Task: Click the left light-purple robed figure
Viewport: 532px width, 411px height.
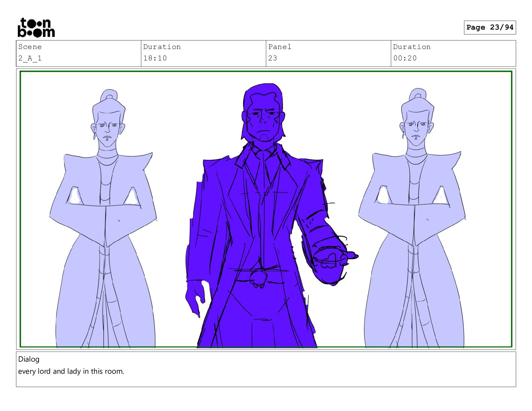Action: 103,218
